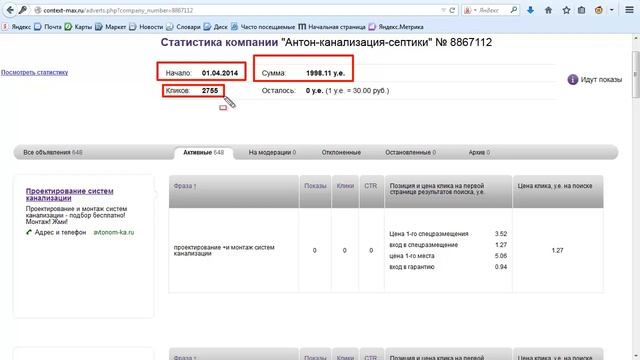Open Downloads with the blue arrow icon
The image size is (640, 360).
[x=530, y=10]
